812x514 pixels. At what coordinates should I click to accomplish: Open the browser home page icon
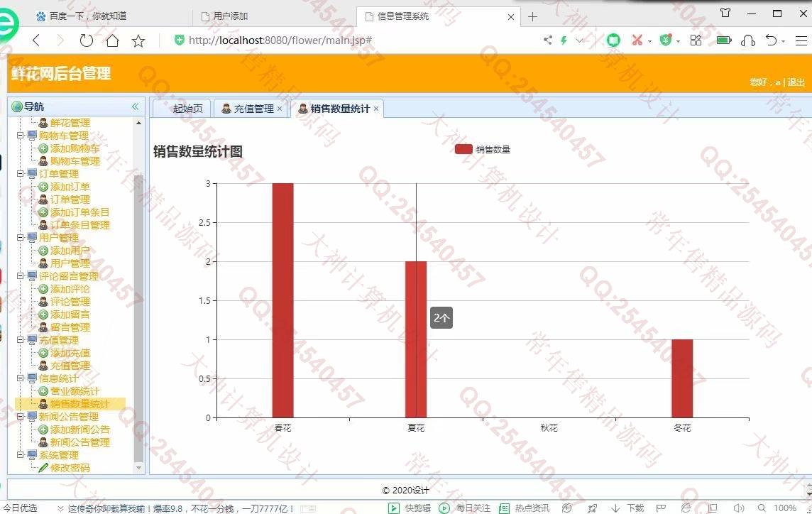pyautogui.click(x=112, y=40)
